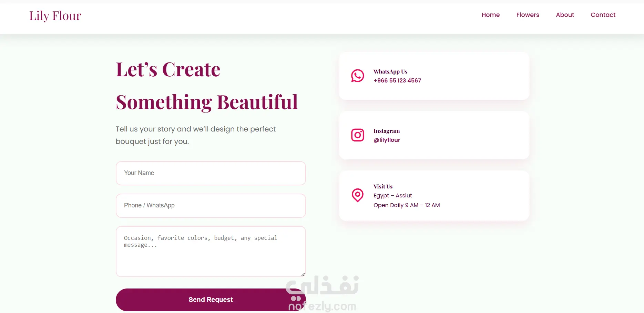Screen dimensions: 644x313
Task: Click the Visit Us heading
Action: pyautogui.click(x=383, y=186)
